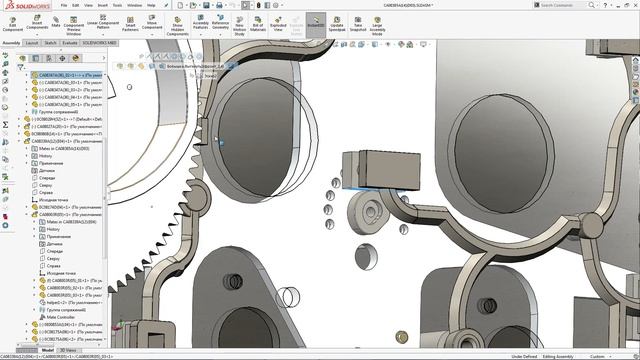Click the Open document icon

[193, 5]
